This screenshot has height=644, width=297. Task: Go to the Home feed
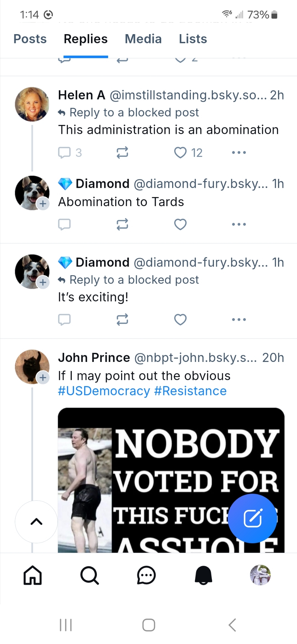[x=32, y=575]
